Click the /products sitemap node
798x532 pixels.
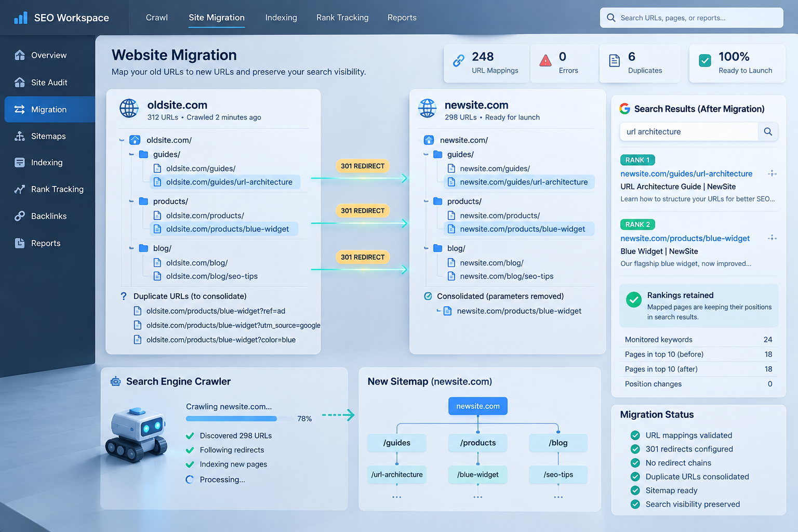coord(478,443)
